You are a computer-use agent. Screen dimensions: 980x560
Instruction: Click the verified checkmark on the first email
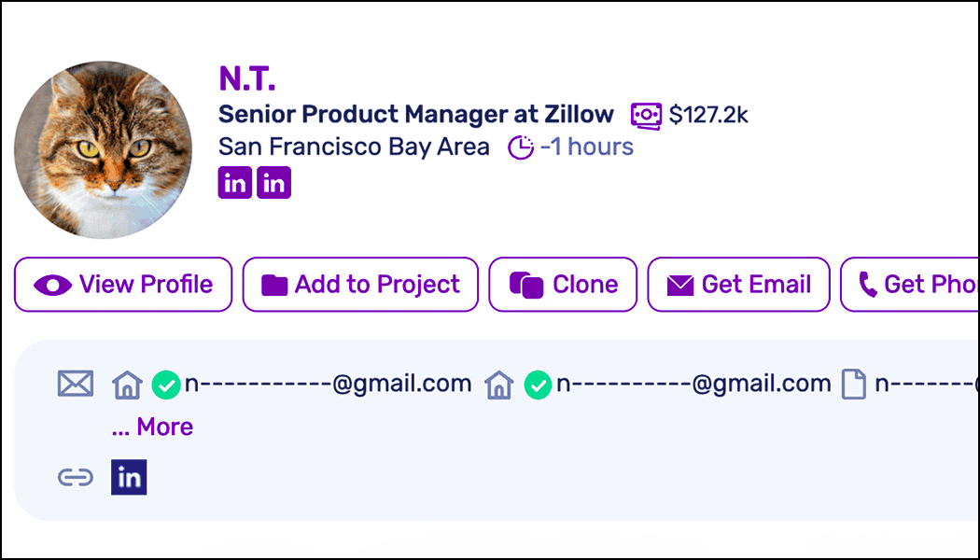[x=165, y=384]
